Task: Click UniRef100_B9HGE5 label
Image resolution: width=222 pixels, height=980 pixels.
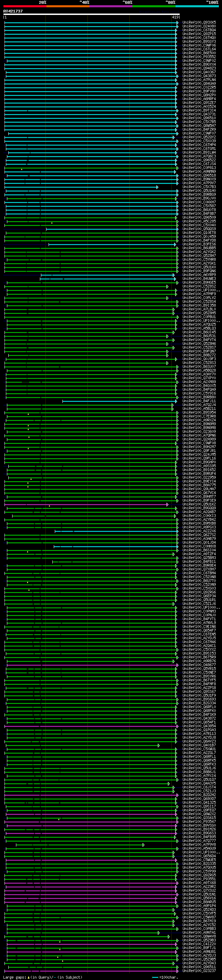Action: pyautogui.click(x=199, y=283)
